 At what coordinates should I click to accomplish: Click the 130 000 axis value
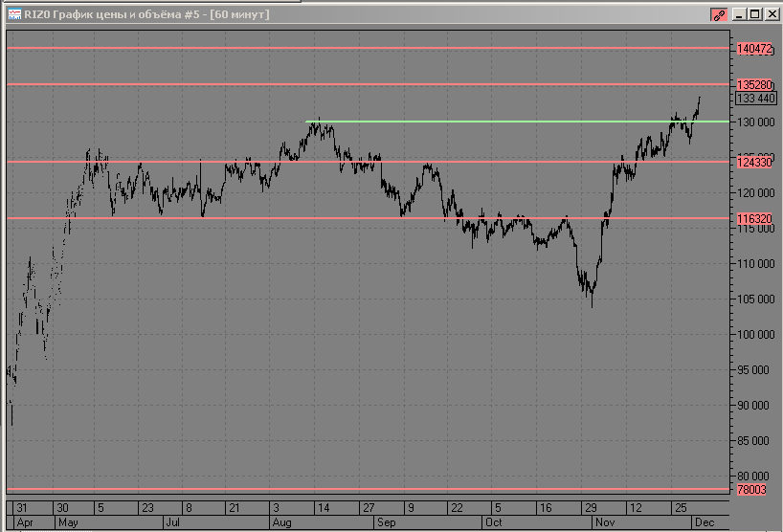756,122
